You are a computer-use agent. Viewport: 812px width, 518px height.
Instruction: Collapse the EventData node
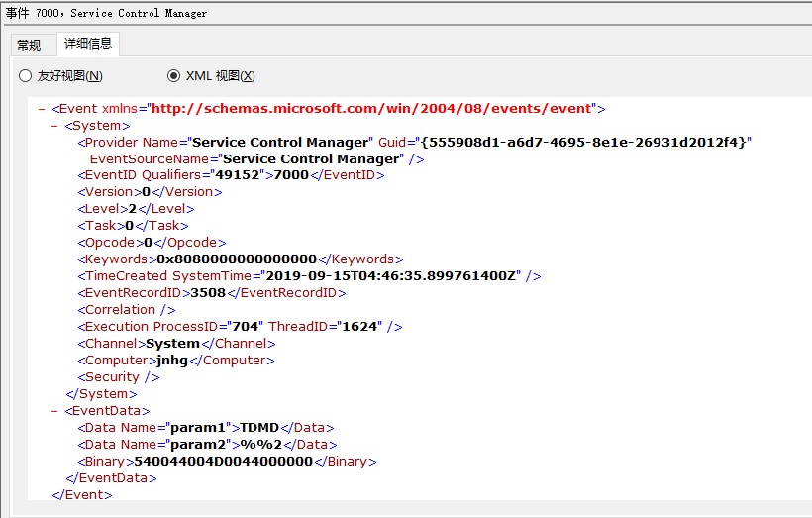[x=54, y=411]
